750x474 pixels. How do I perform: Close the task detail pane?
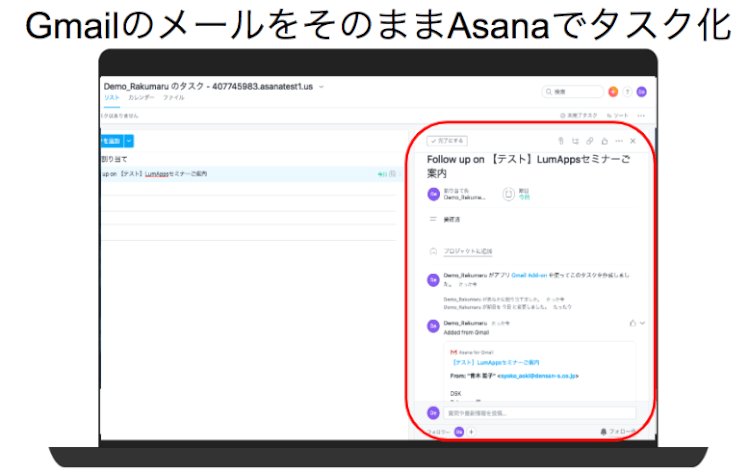(x=633, y=141)
